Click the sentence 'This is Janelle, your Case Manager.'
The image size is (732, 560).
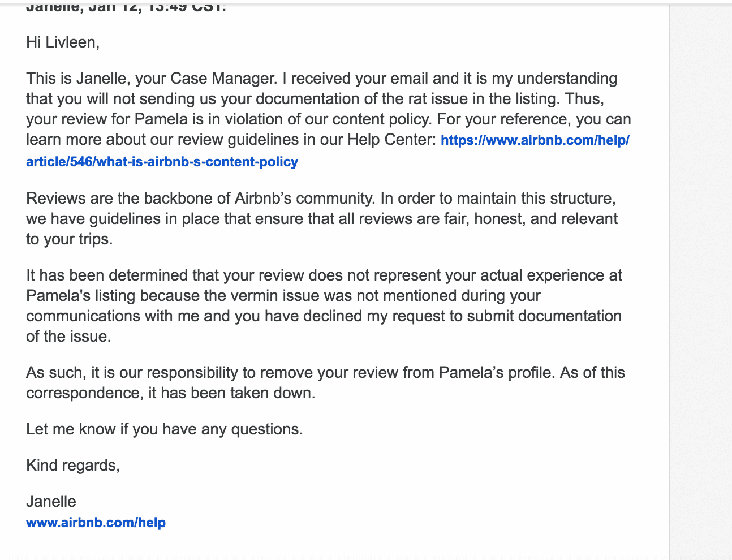[152, 79]
